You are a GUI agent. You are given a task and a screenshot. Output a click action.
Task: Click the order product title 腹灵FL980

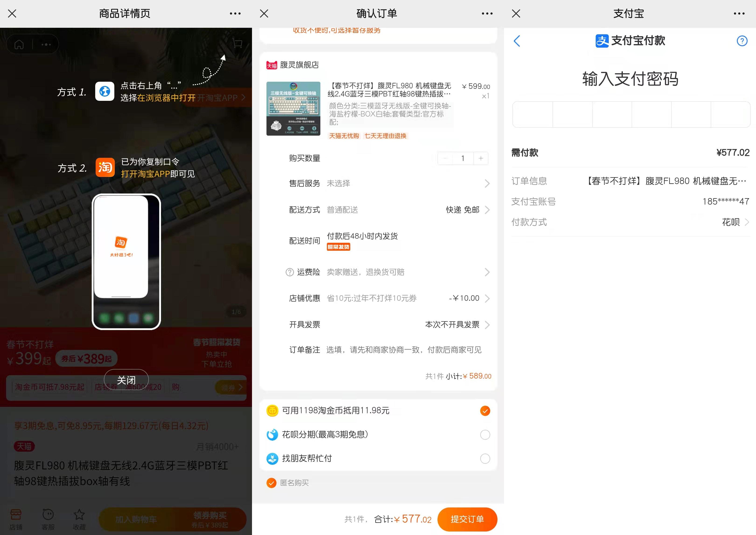[389, 90]
